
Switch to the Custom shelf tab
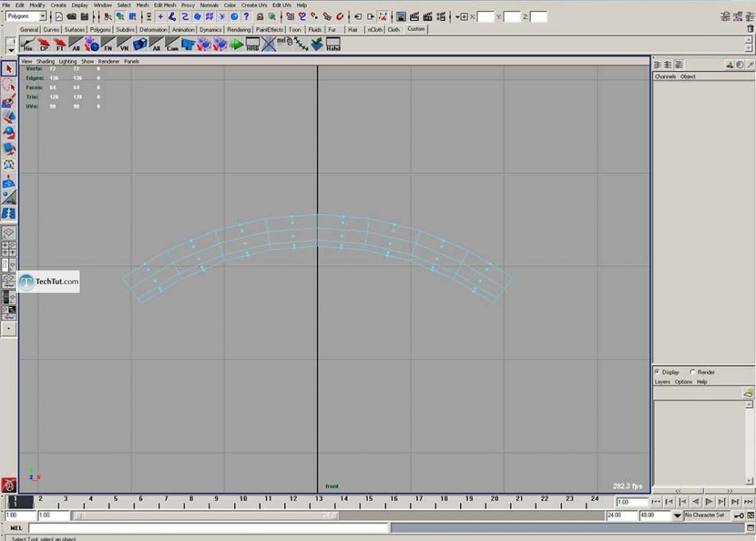click(x=415, y=29)
